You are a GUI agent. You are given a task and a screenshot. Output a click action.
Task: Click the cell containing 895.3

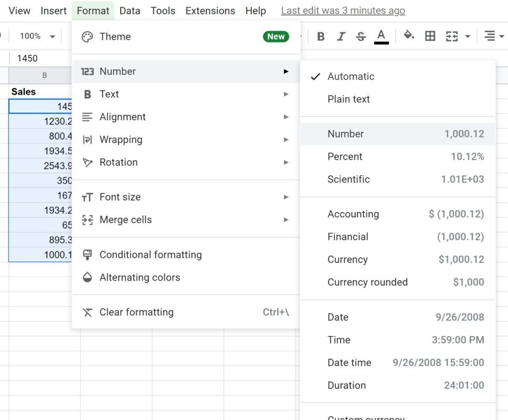40,239
